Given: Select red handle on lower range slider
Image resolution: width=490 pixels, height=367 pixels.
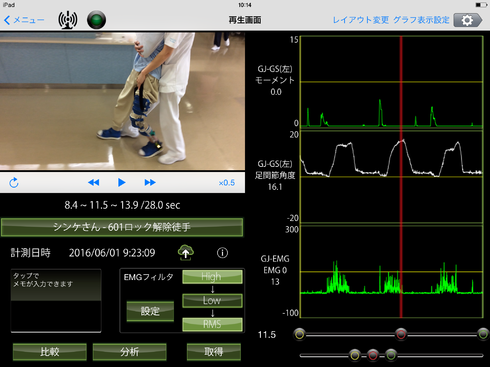Looking at the screenshot, I should 373,355.
